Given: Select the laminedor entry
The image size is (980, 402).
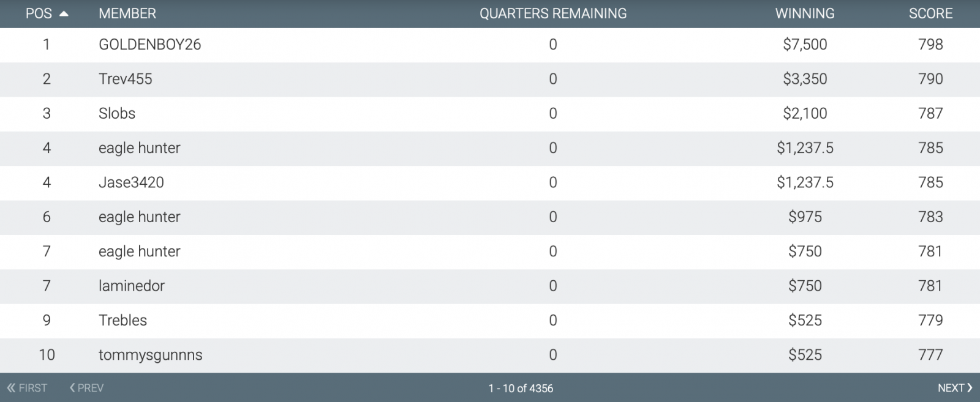Looking at the screenshot, I should click(490, 286).
